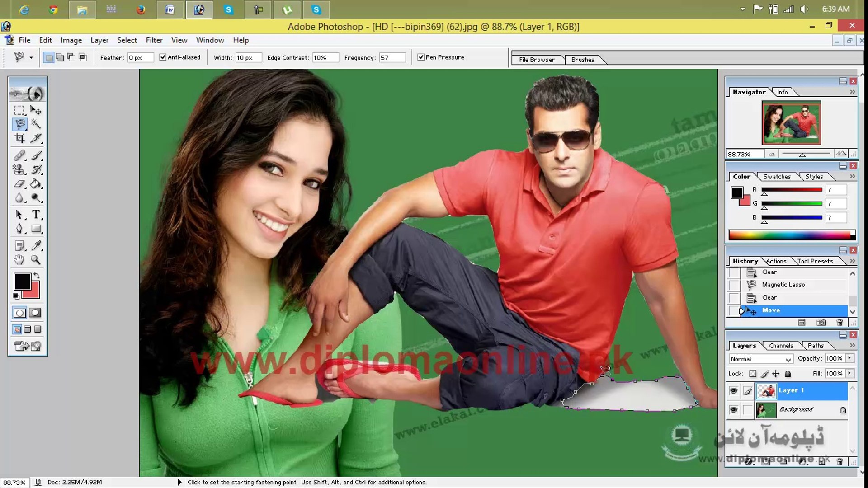
Task: Select the Magnetic Lasso history state
Action: (783, 285)
